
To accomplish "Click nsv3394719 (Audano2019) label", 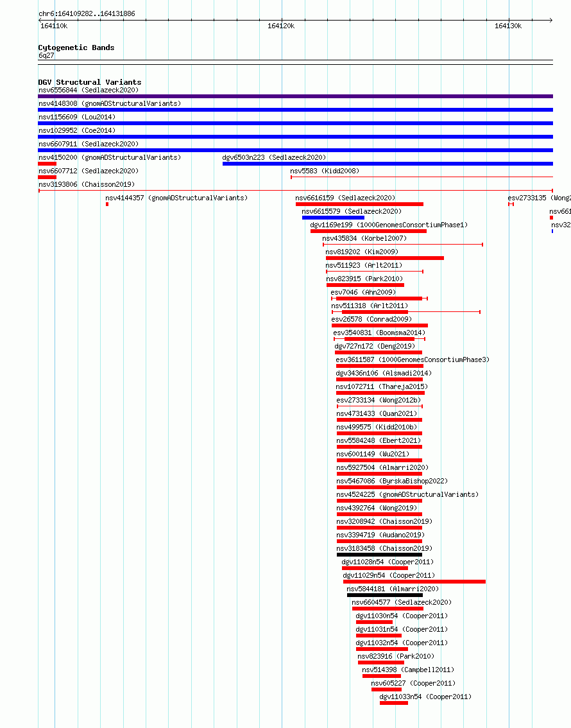I will point(380,534).
